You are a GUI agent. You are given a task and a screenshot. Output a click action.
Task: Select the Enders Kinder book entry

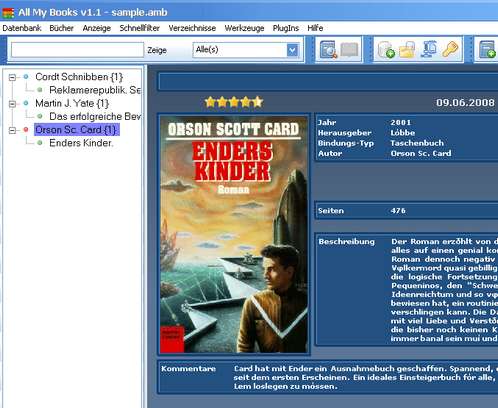(81, 143)
